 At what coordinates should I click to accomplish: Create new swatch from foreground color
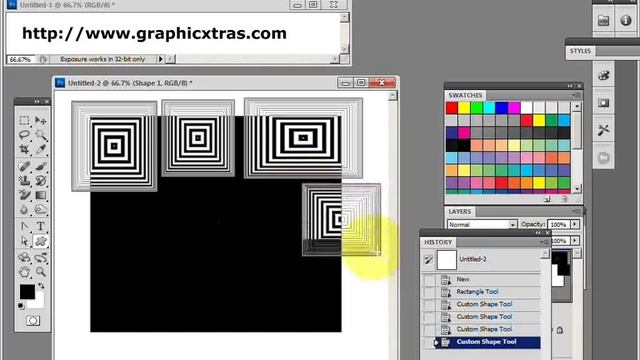pyautogui.click(x=547, y=199)
